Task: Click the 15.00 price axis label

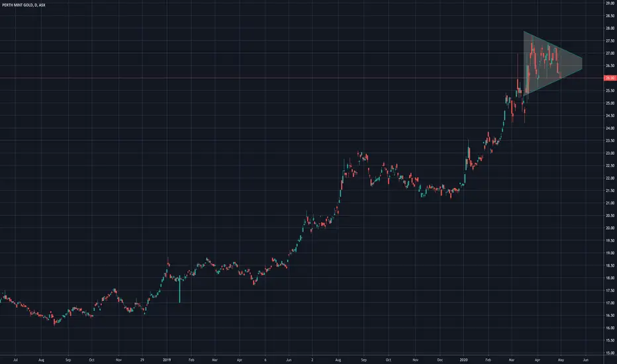Action: click(610, 353)
